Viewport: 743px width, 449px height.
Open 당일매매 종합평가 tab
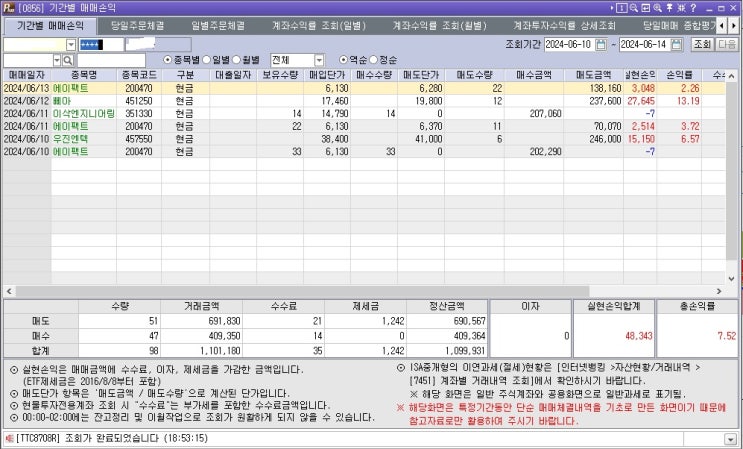(679, 26)
